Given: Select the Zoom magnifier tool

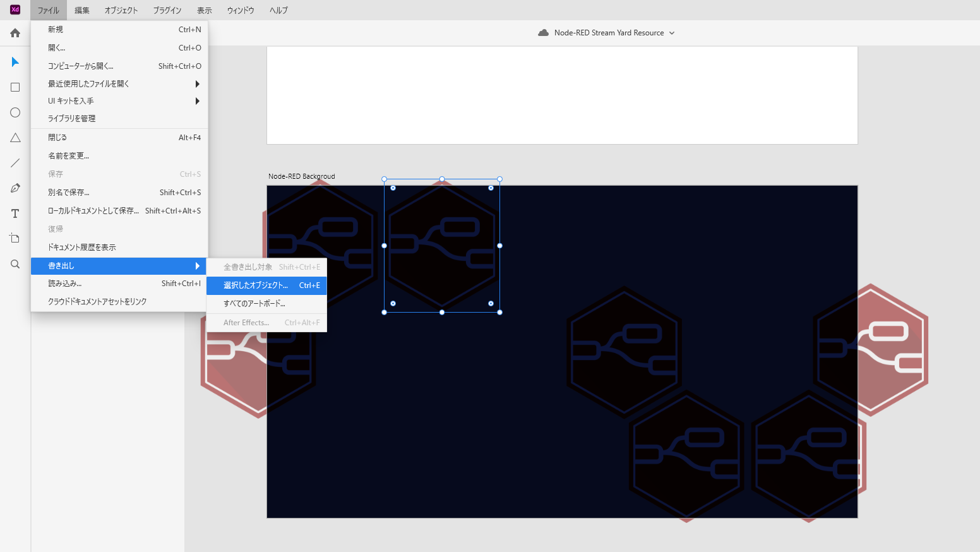Looking at the screenshot, I should 15,264.
